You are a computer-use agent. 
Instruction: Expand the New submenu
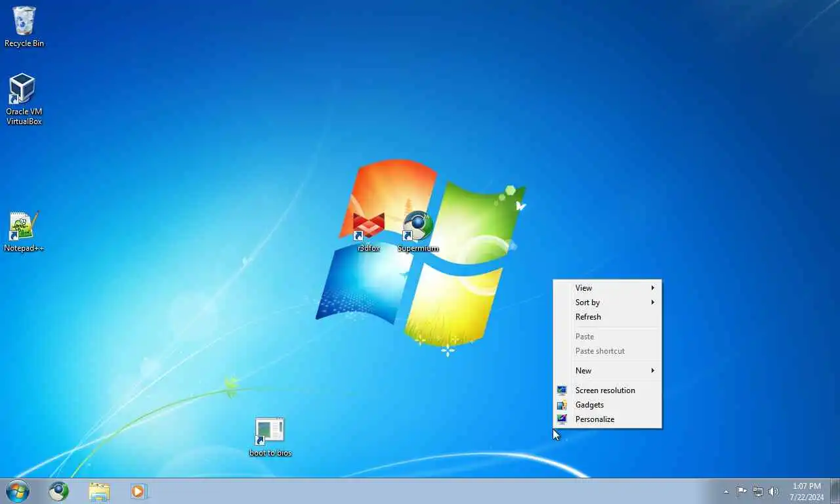pos(607,371)
